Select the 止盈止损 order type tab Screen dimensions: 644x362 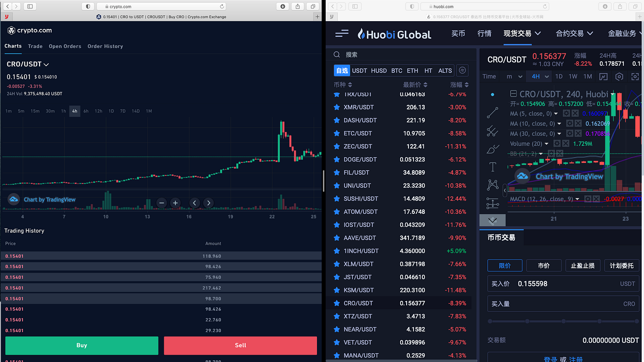(583, 265)
